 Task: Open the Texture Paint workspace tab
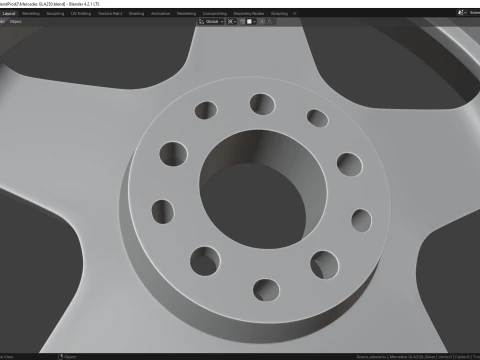point(110,14)
